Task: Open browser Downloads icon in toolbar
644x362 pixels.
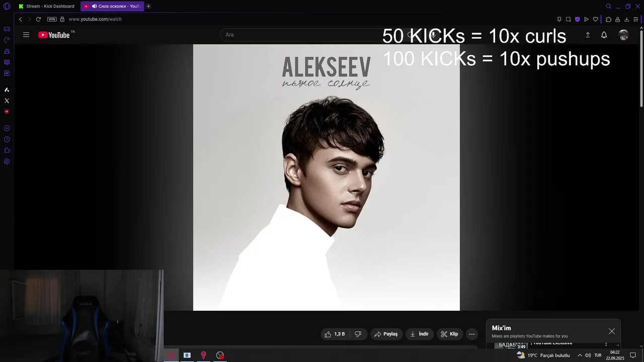Action: pyautogui.click(x=626, y=19)
